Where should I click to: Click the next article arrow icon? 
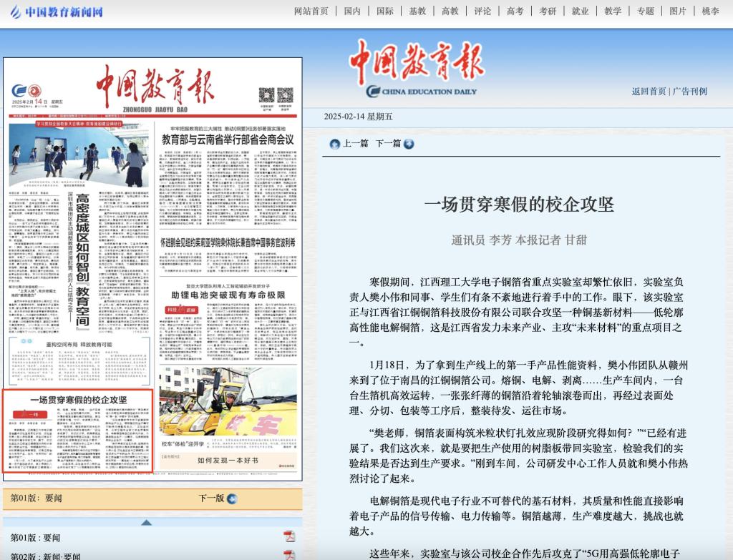click(409, 144)
